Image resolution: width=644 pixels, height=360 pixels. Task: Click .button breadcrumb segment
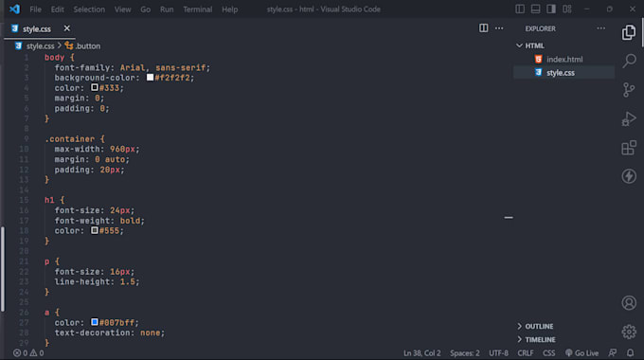88,46
